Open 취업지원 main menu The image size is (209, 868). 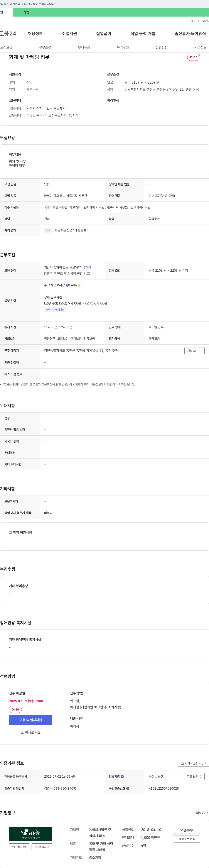click(69, 33)
